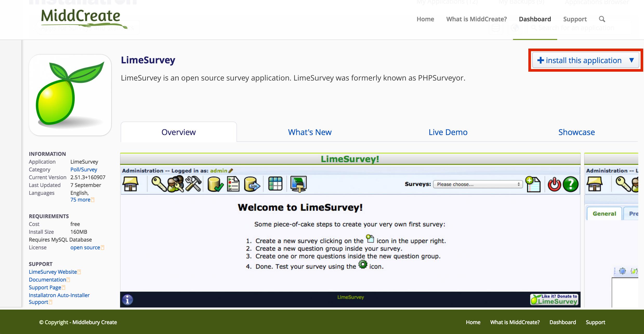Open the Poll/Survey category link
The width and height of the screenshot is (644, 334).
pos(84,170)
